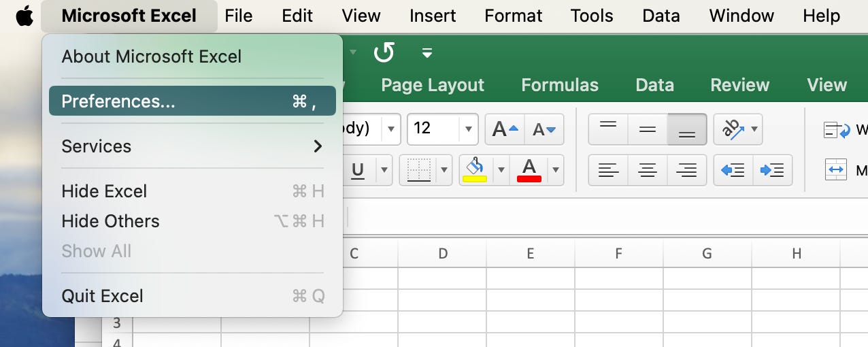Open the Apple menu
The image size is (868, 347).
coord(24,16)
